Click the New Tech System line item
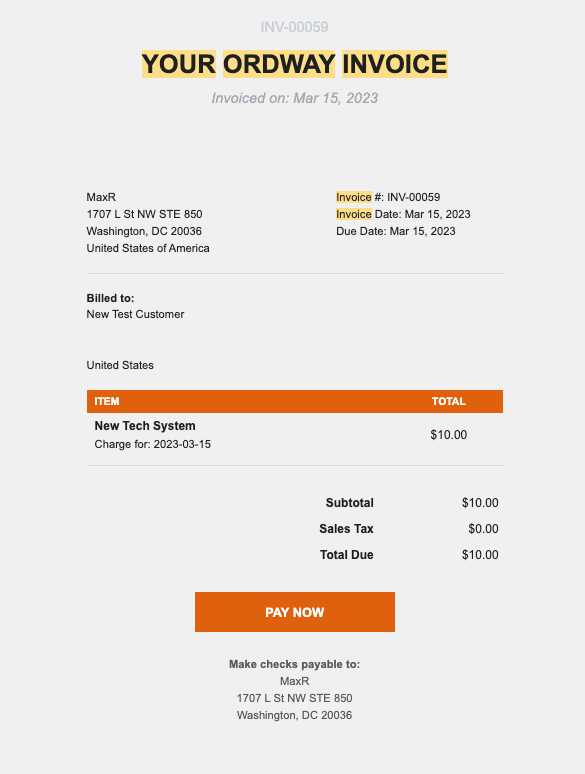Screen dimensions: 585x774 tap(145, 426)
